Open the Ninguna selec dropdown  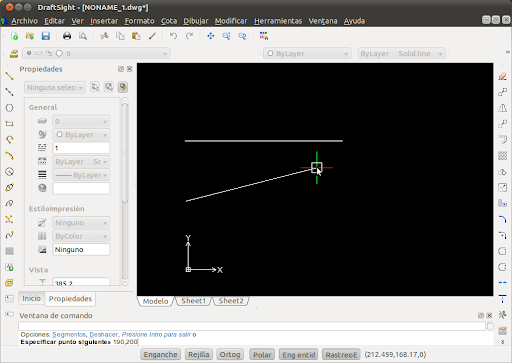pos(55,87)
